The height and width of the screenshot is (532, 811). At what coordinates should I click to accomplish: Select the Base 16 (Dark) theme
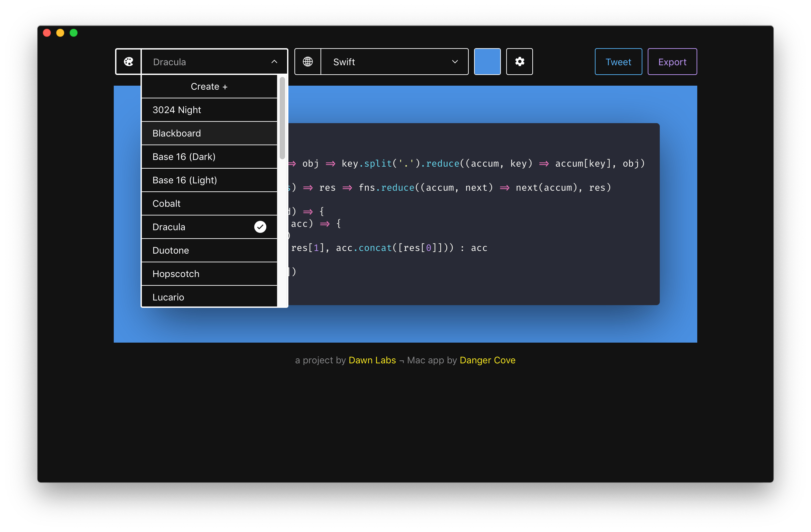209,157
